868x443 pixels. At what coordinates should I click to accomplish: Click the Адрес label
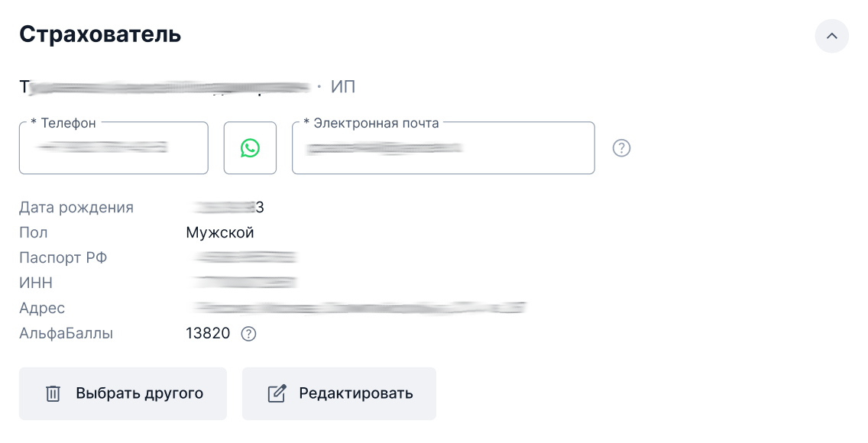coord(42,309)
